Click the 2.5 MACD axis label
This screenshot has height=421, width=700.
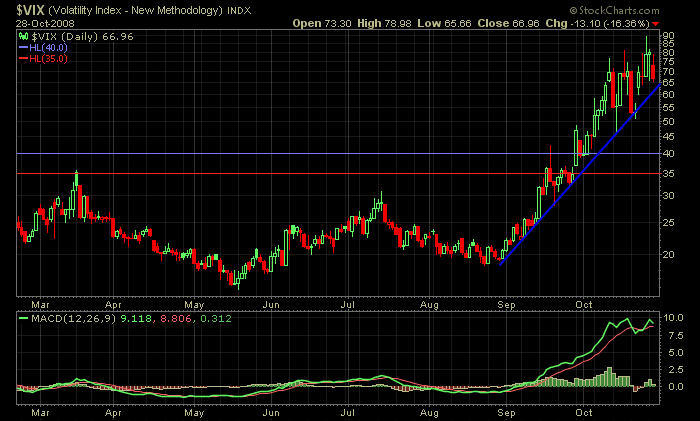tap(674, 370)
